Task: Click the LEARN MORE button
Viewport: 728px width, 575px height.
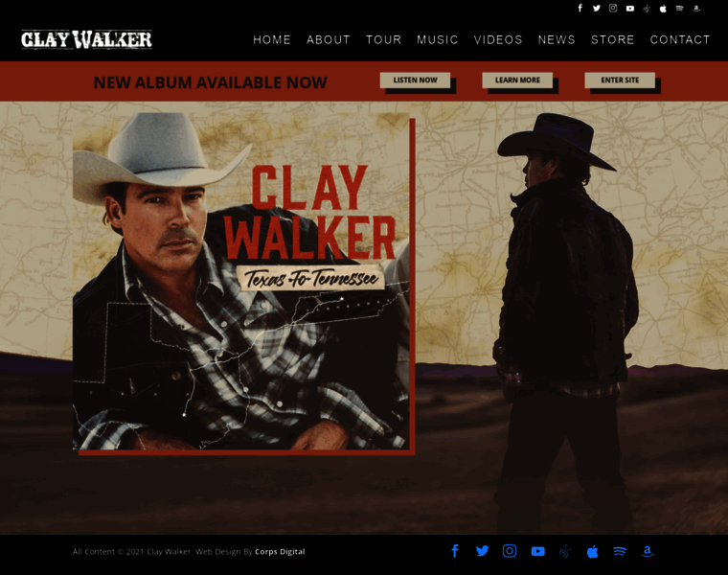Action: tap(517, 80)
